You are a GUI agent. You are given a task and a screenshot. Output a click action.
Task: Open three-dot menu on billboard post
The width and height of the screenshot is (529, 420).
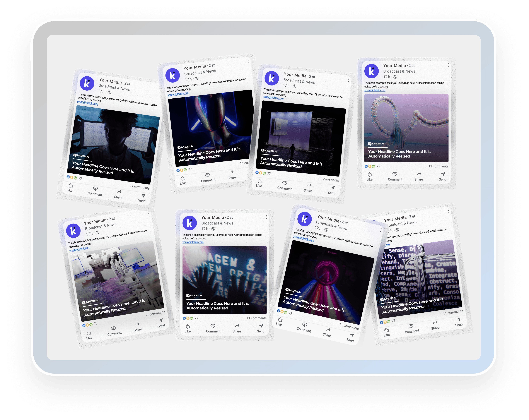348,80
